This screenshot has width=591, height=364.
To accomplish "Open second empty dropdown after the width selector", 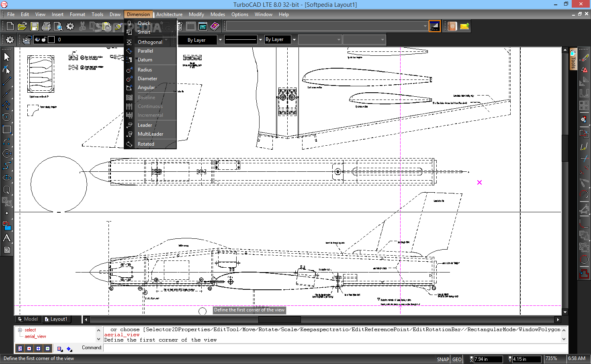I will (x=364, y=40).
